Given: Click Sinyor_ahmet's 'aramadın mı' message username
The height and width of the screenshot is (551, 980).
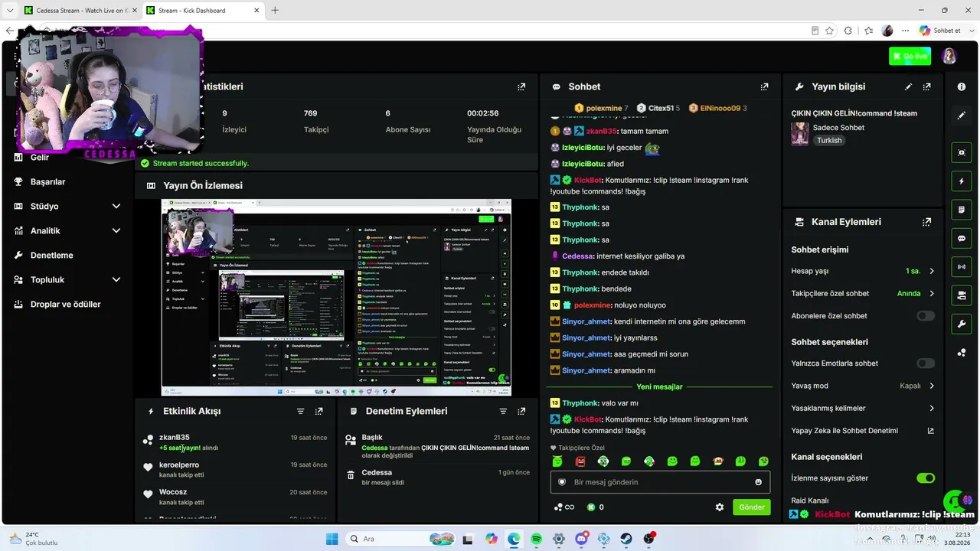Looking at the screenshot, I should pyautogui.click(x=586, y=370).
